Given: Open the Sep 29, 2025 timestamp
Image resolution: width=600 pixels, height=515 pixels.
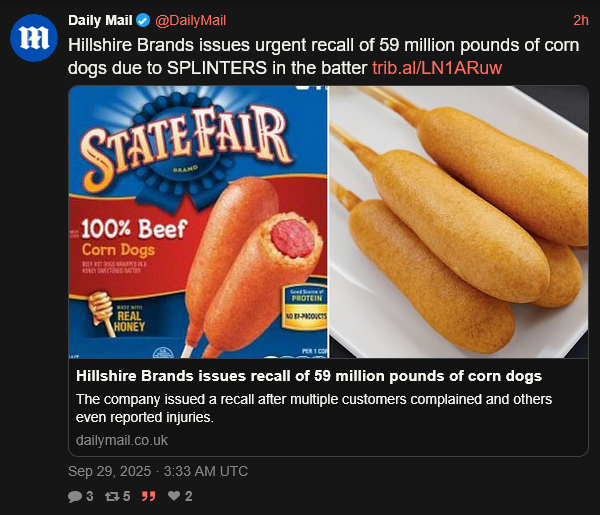Looking at the screenshot, I should 158,471.
